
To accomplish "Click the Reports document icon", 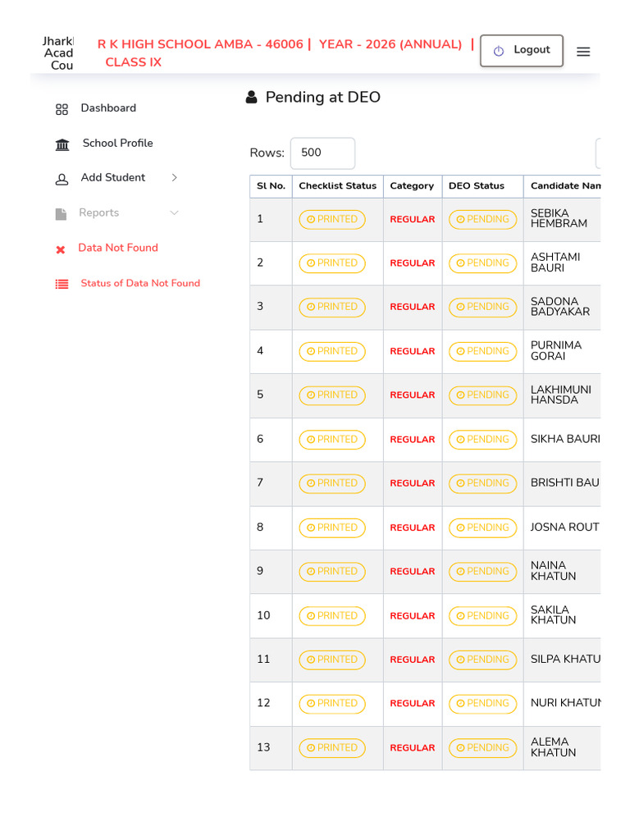I will pos(61,214).
